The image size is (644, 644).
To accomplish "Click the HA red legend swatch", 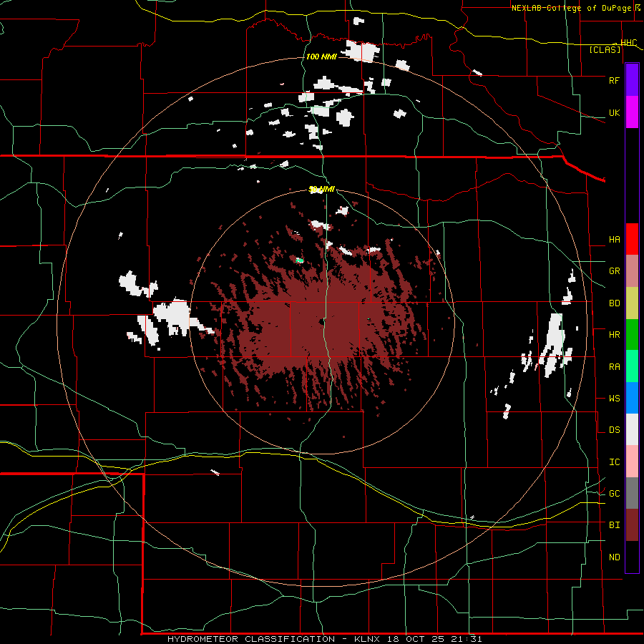I will pos(632,239).
